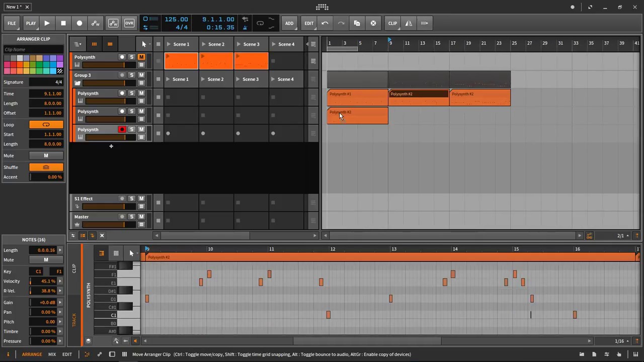Expand the Pan value arrow in Notes panel
644x362 pixels.
60,312
